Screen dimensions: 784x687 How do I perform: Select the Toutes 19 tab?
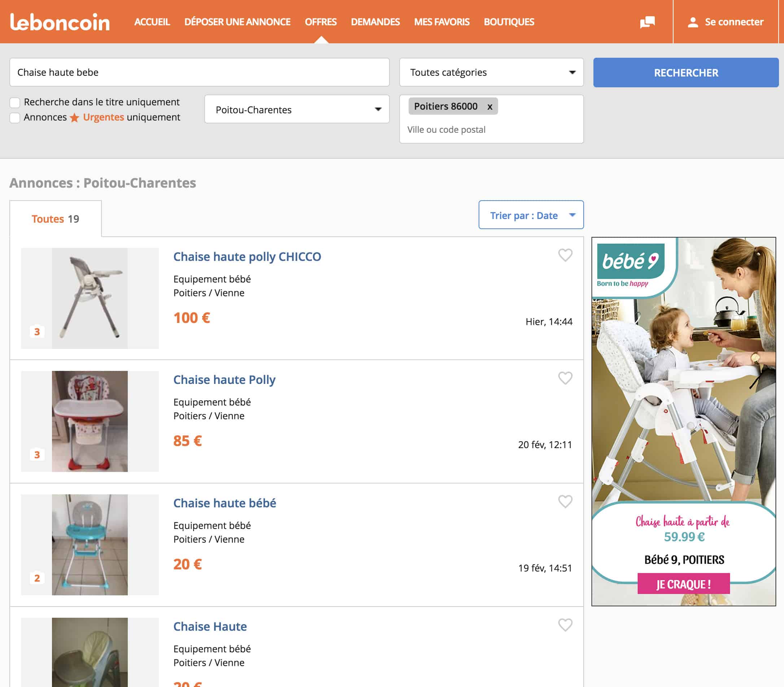click(55, 219)
